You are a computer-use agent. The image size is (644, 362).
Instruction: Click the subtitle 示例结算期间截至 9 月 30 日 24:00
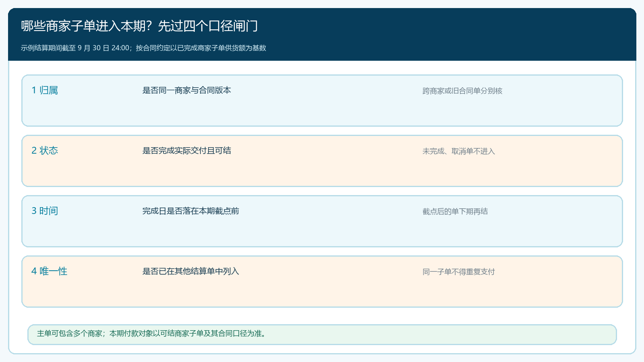point(75,48)
